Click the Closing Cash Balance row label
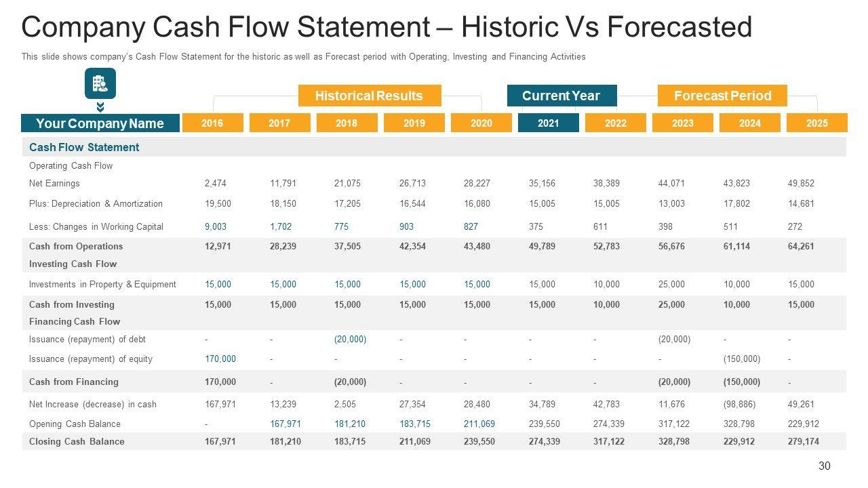 tap(77, 441)
